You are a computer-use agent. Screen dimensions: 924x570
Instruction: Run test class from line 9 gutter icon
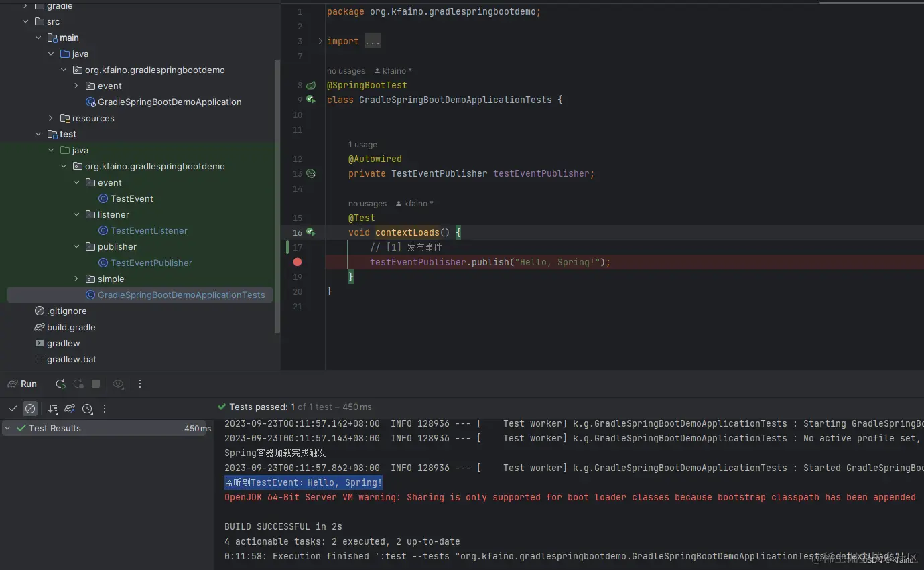(311, 100)
